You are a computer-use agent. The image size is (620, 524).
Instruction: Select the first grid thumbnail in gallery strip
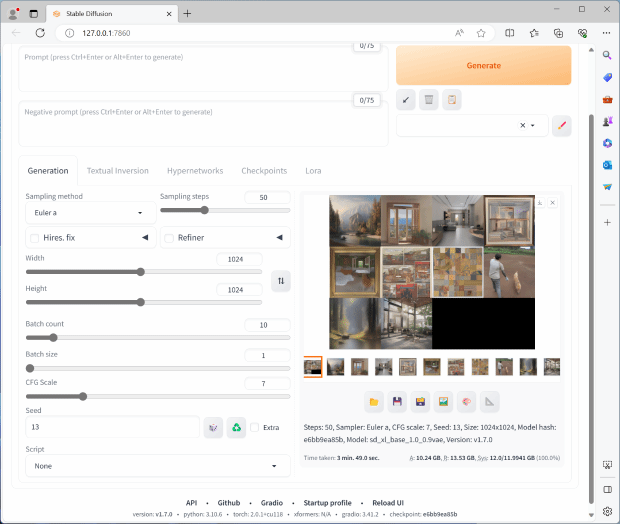tap(312, 367)
